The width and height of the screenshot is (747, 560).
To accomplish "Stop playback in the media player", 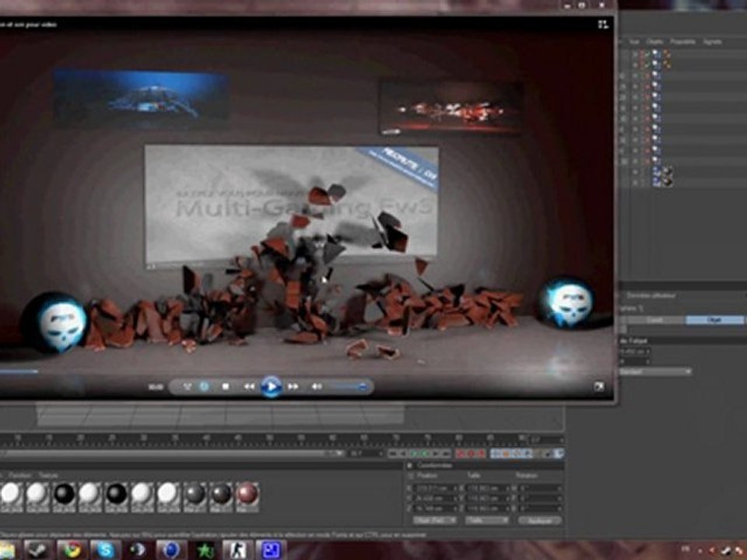I will (x=226, y=387).
